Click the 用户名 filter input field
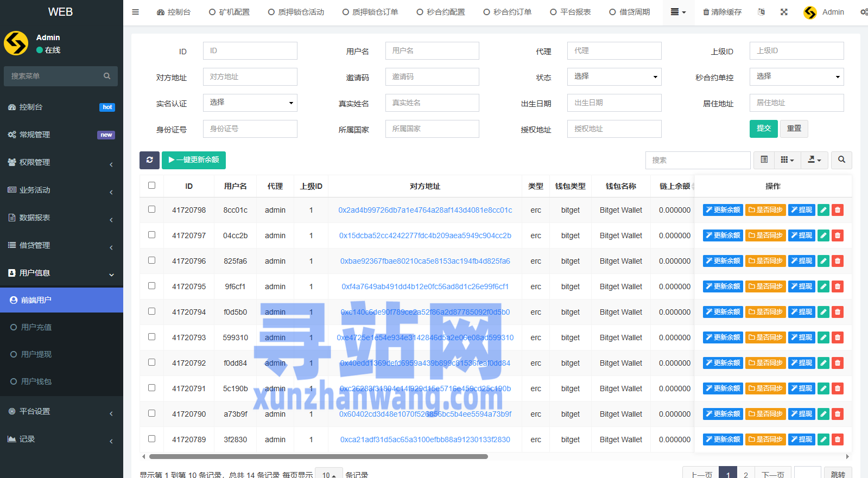 click(x=432, y=50)
